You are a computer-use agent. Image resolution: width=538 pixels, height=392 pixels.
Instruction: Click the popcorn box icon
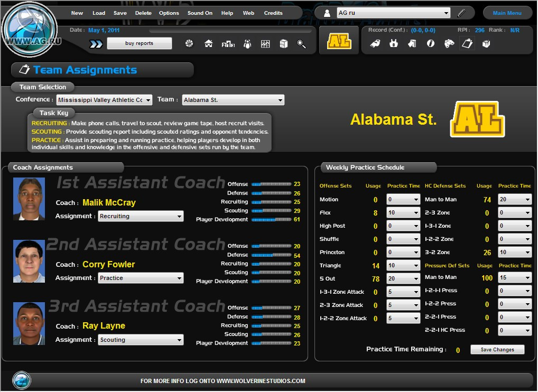486,43
